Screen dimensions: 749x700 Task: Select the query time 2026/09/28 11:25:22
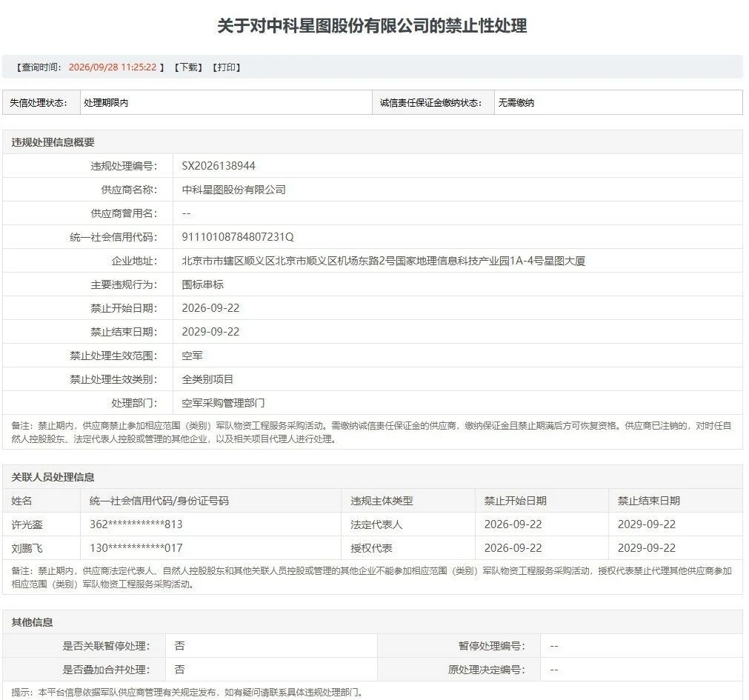[113, 67]
